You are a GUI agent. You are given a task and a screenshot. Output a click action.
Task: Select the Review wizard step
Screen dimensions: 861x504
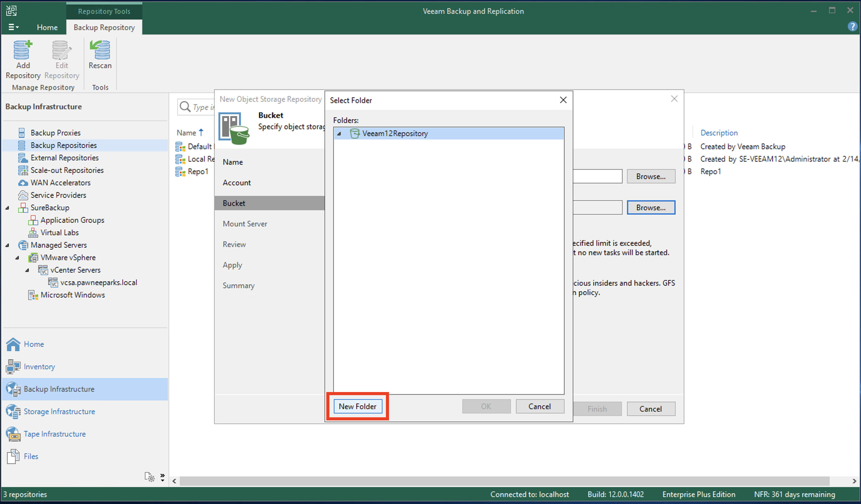[x=234, y=244]
